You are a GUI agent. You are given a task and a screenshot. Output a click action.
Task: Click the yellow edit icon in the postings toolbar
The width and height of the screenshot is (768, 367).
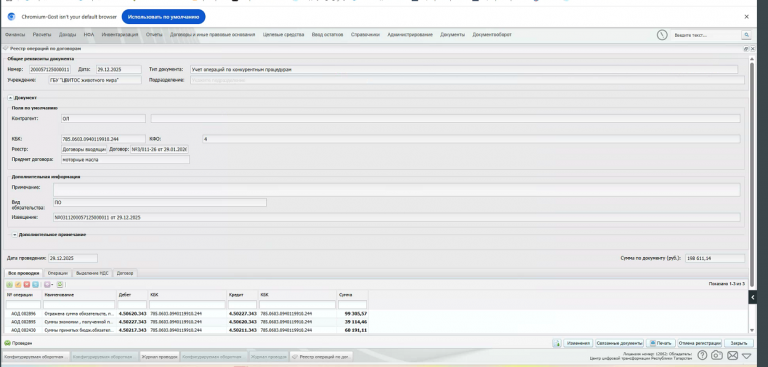pos(18,284)
